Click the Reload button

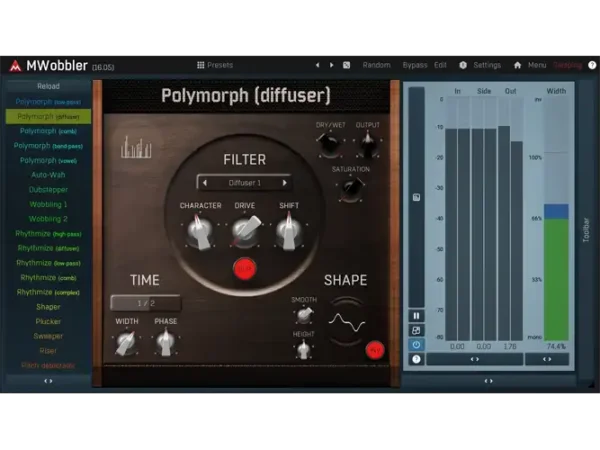tap(48, 86)
